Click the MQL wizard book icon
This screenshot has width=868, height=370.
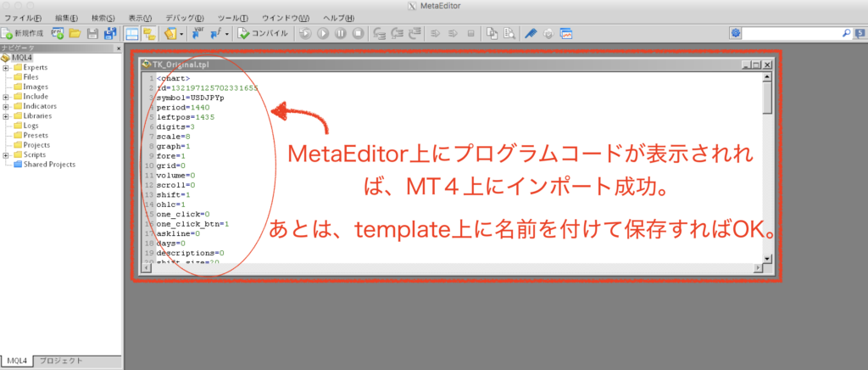click(x=170, y=33)
